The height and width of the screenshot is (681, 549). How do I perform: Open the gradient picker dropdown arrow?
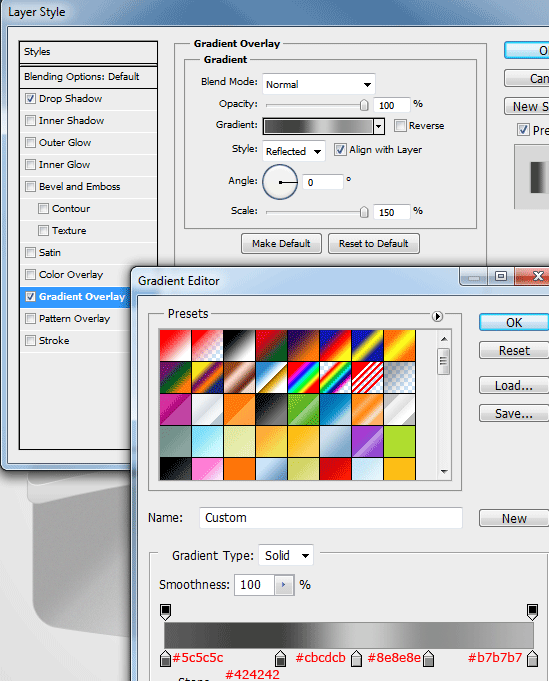coord(379,126)
